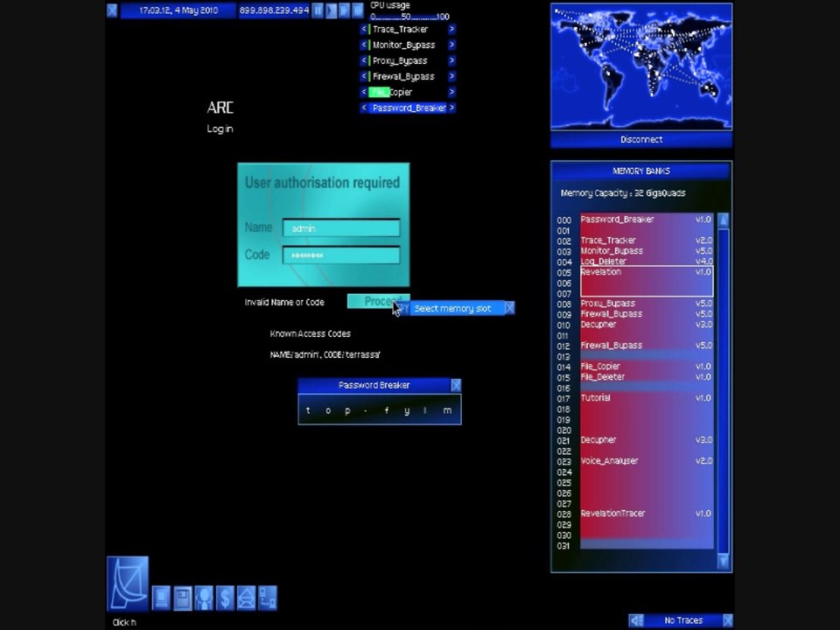
Task: Select the Trace_Tracker task in CPU usage list
Action: pos(408,29)
